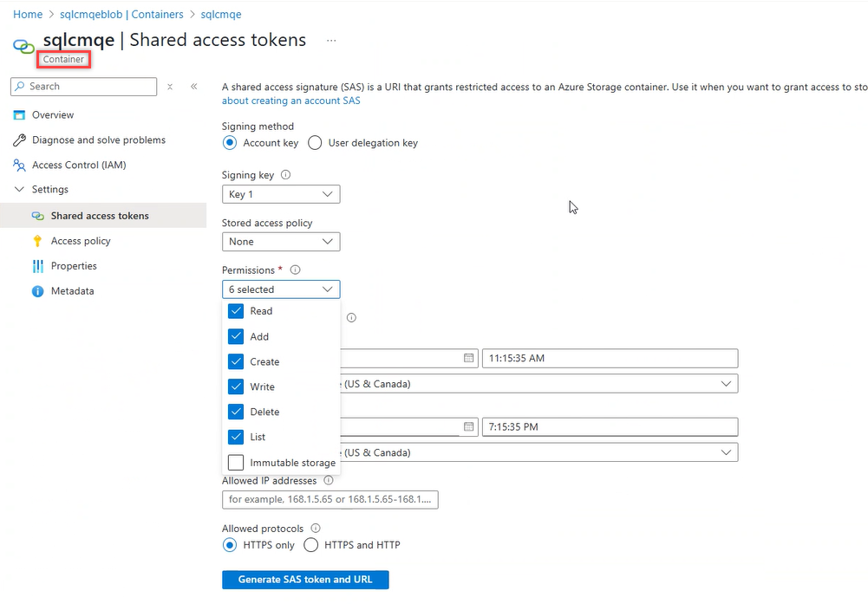The image size is (868, 604).
Task: Select the User delegation key radio button
Action: pyautogui.click(x=316, y=143)
